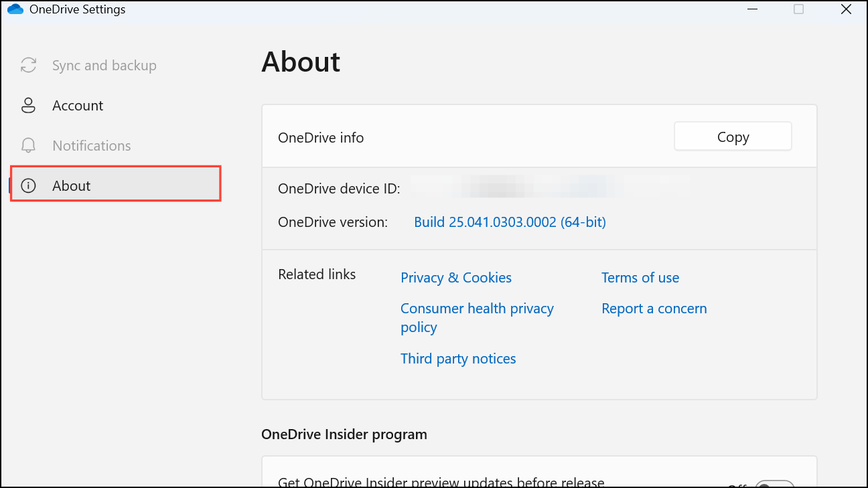Click the OneDrive cloud logo in title bar

15,9
